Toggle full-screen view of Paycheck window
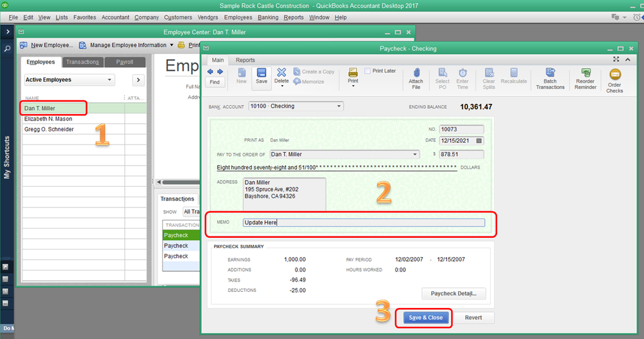 click(616, 59)
